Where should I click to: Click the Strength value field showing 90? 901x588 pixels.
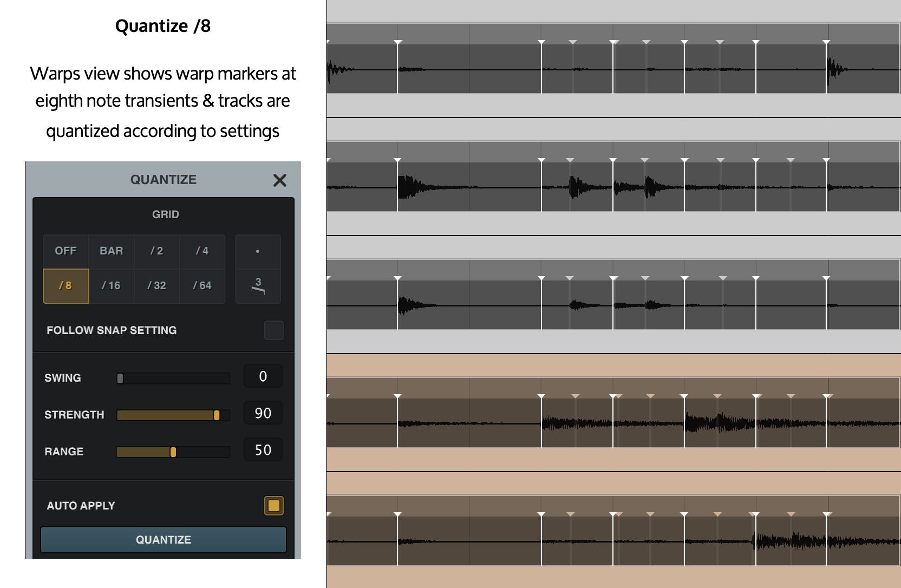[263, 413]
